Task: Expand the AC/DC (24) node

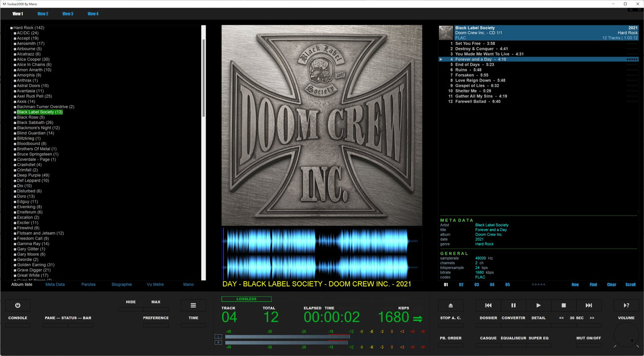Action: [x=15, y=33]
